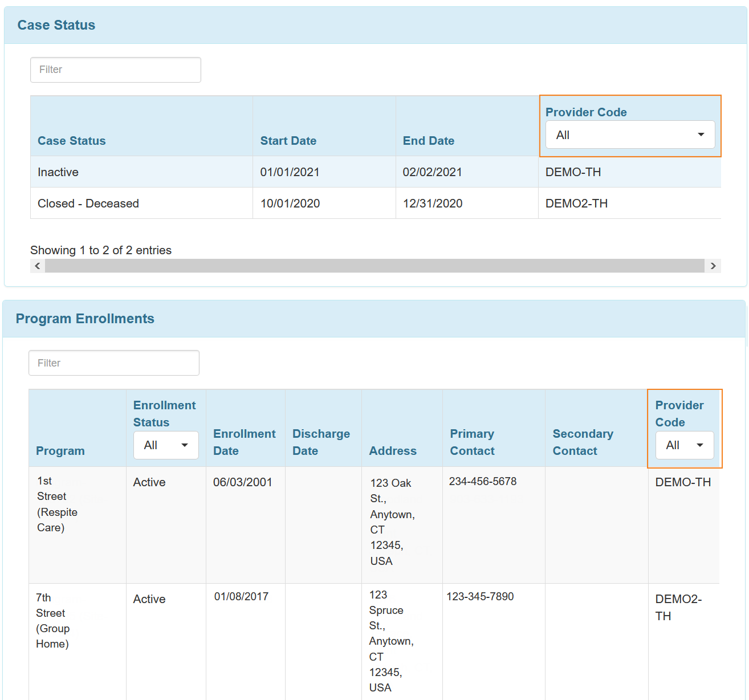Sort by Enrollment Date column header

pos(245,442)
